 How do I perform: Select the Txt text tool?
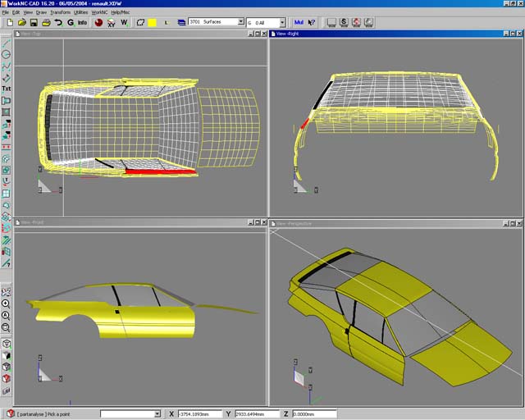pyautogui.click(x=6, y=88)
